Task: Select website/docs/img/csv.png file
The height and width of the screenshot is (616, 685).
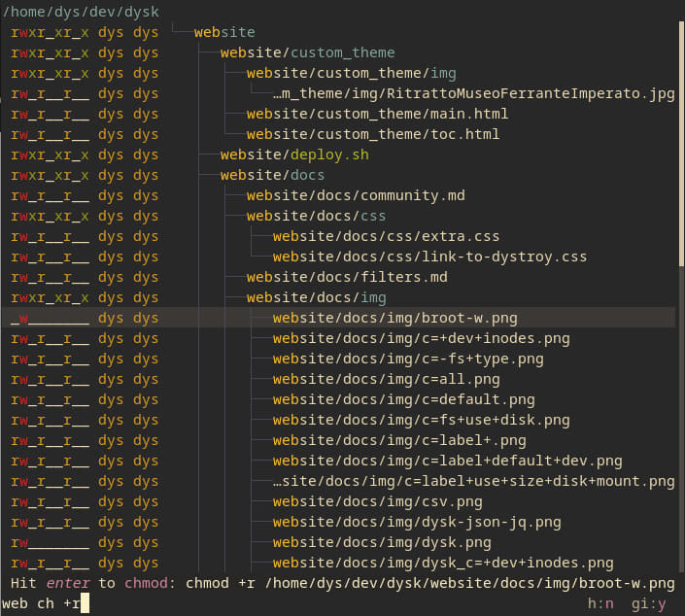Action: [x=377, y=501]
